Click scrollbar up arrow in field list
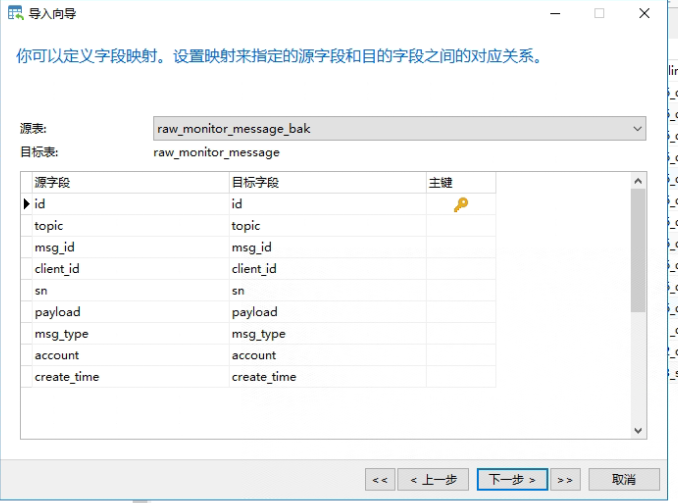The height and width of the screenshot is (503, 678). click(x=638, y=181)
